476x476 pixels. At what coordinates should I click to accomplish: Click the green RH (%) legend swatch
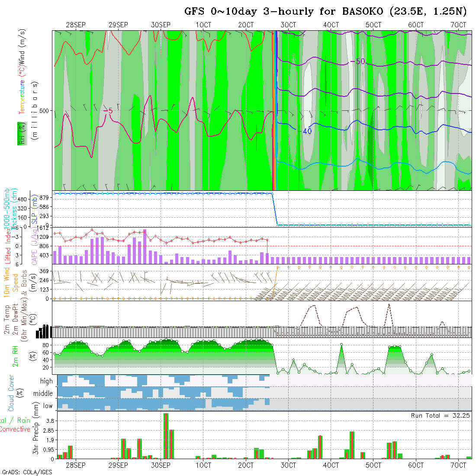tap(21, 133)
